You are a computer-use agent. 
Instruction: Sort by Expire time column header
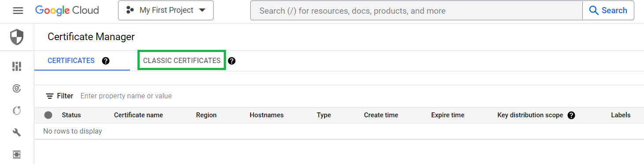(x=448, y=115)
